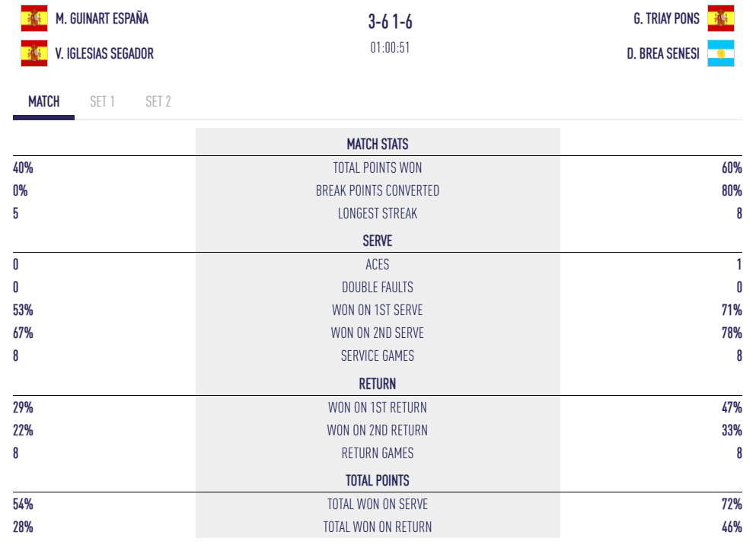Click the 3-6 1-6 match score
The width and height of the screenshot is (756, 548).
point(391,22)
